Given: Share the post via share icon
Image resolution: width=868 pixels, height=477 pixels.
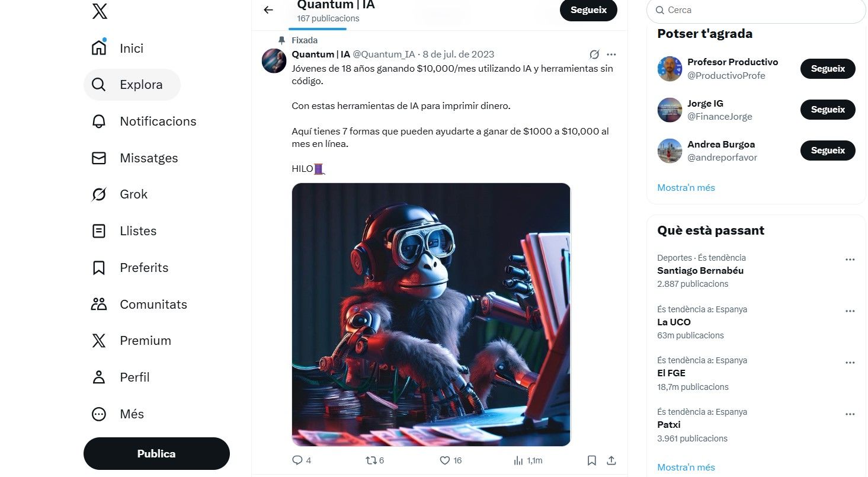Looking at the screenshot, I should [611, 460].
